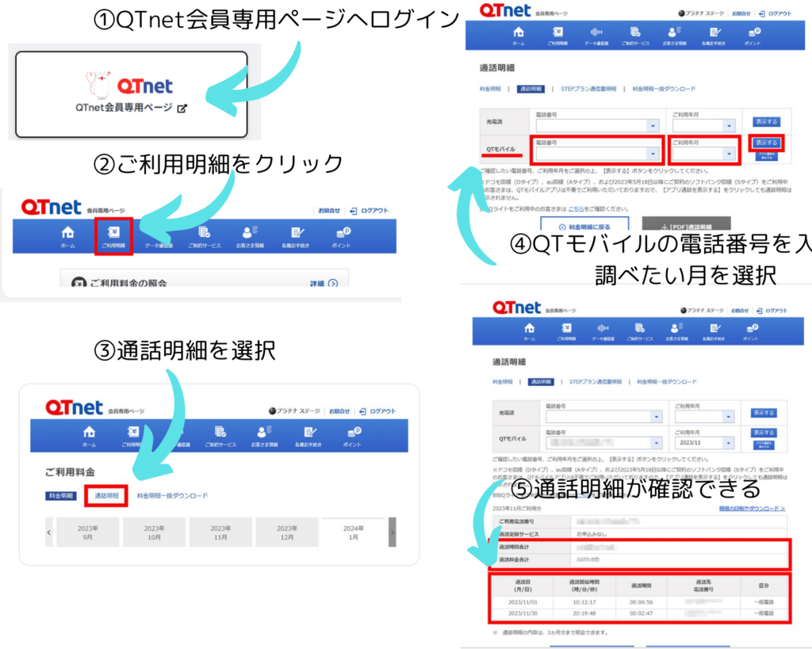Open 明細の印刷やダウンロード link
The image size is (812, 649).
click(752, 509)
